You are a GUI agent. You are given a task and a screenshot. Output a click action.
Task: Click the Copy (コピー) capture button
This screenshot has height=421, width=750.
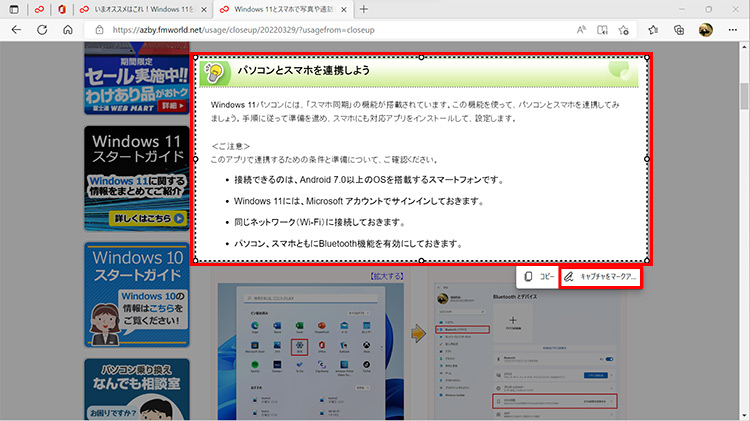click(x=539, y=276)
